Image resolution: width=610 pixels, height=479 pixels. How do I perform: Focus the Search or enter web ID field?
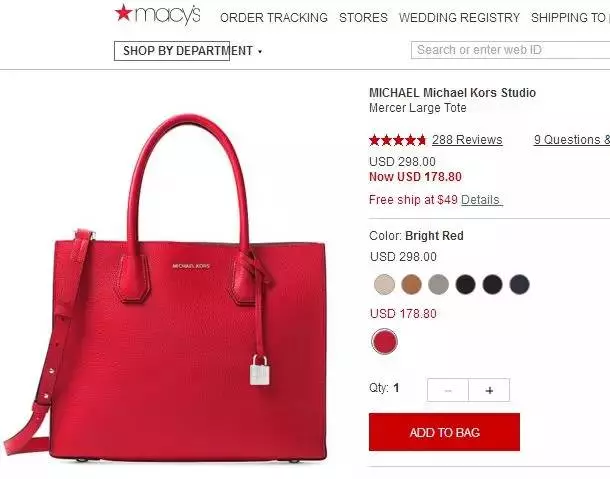pyautogui.click(x=510, y=50)
